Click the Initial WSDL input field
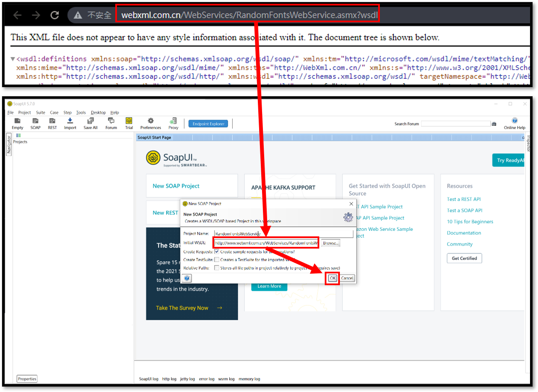 [266, 243]
